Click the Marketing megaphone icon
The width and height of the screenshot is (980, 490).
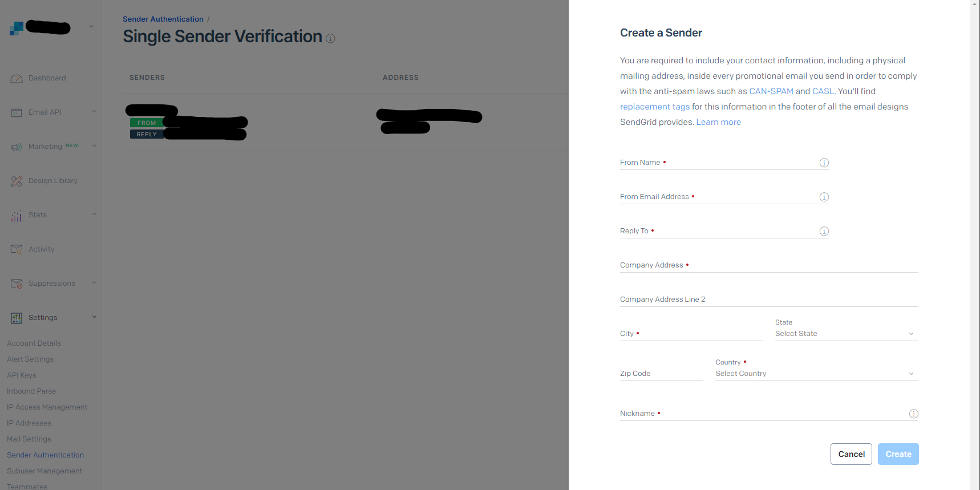pyautogui.click(x=17, y=147)
